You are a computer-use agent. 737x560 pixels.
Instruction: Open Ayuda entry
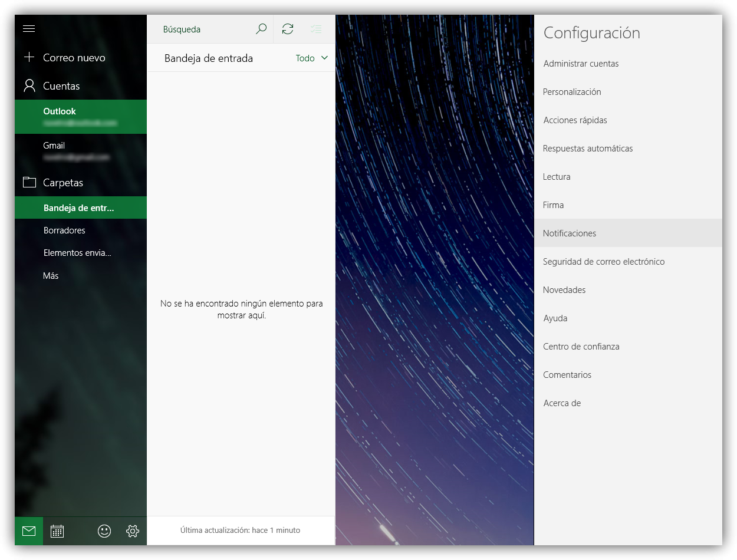(x=628, y=318)
